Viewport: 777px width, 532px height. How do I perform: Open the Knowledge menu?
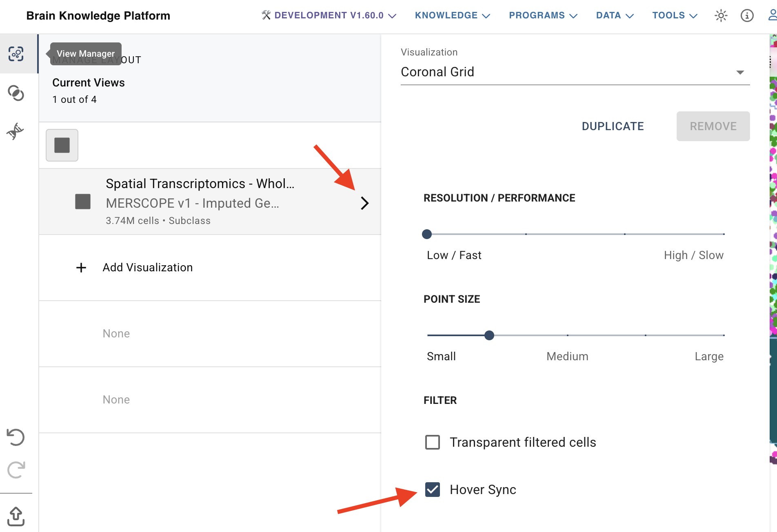tap(452, 16)
